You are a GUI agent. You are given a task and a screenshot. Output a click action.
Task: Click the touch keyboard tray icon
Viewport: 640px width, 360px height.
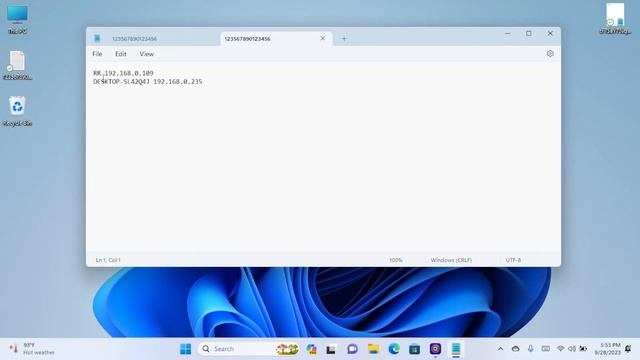click(545, 349)
